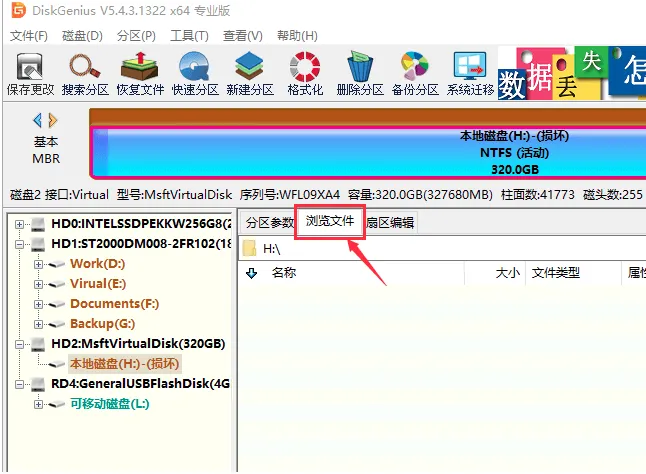Sort by 大小 column header
Viewport: 646px width, 474px height.
click(507, 273)
